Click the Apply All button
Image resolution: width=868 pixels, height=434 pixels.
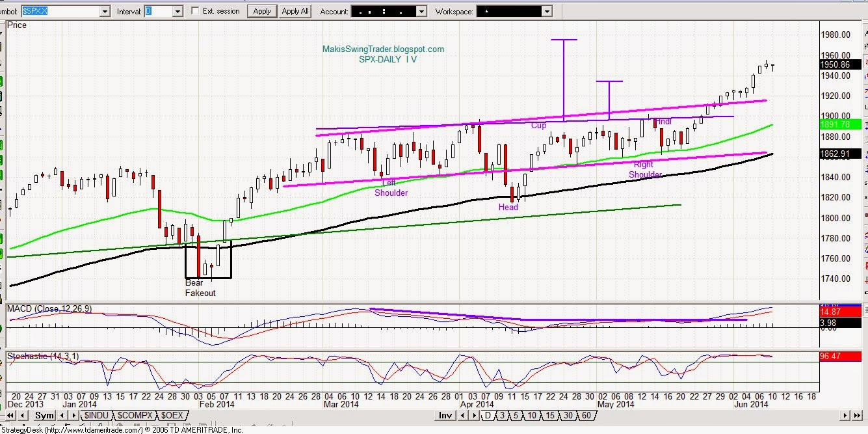pyautogui.click(x=295, y=11)
